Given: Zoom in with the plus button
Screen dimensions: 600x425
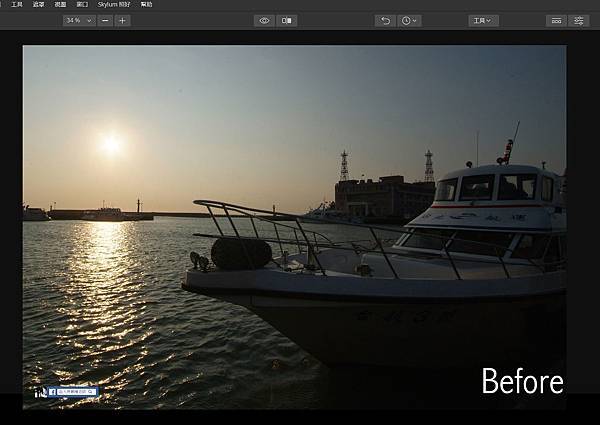Looking at the screenshot, I should [122, 21].
